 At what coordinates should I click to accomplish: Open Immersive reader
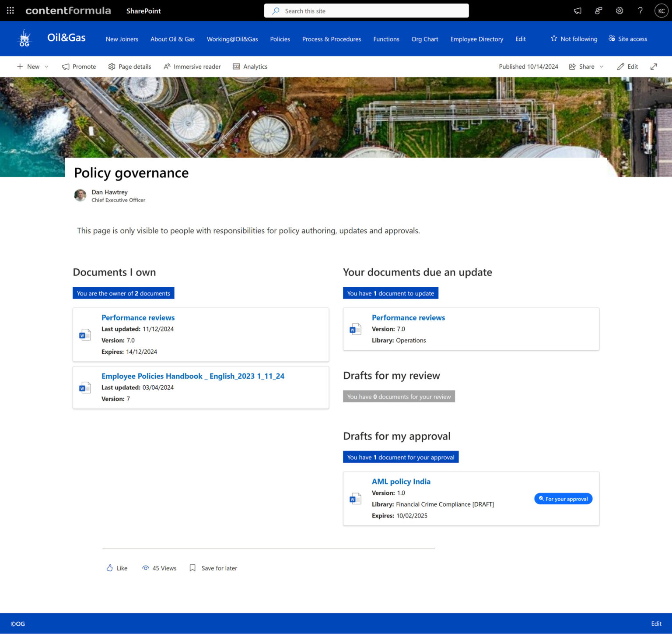coord(192,67)
